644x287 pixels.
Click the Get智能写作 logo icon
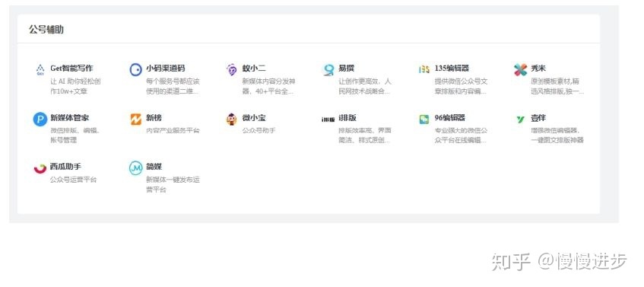point(40,69)
